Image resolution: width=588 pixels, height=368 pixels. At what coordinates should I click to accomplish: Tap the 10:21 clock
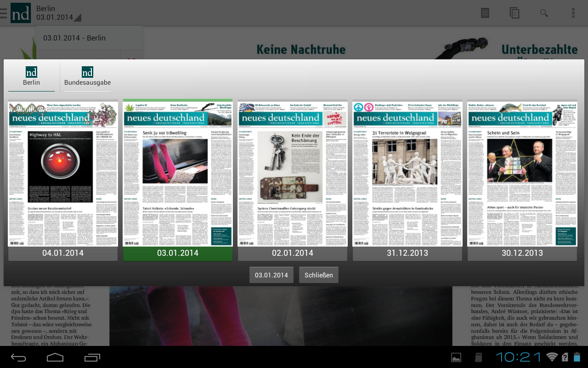point(519,357)
